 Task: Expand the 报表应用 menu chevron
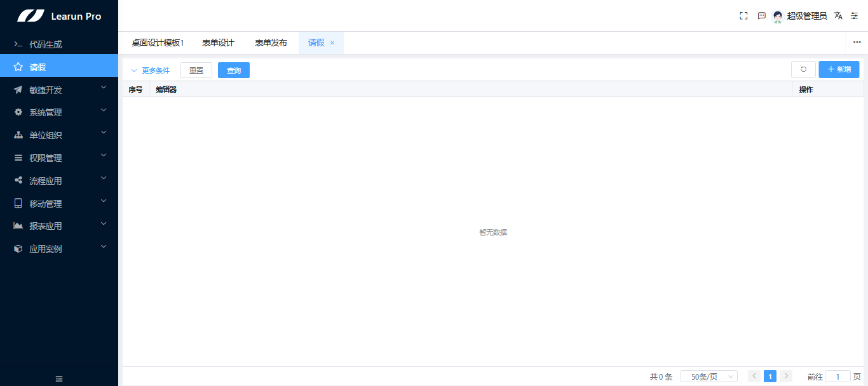[104, 224]
